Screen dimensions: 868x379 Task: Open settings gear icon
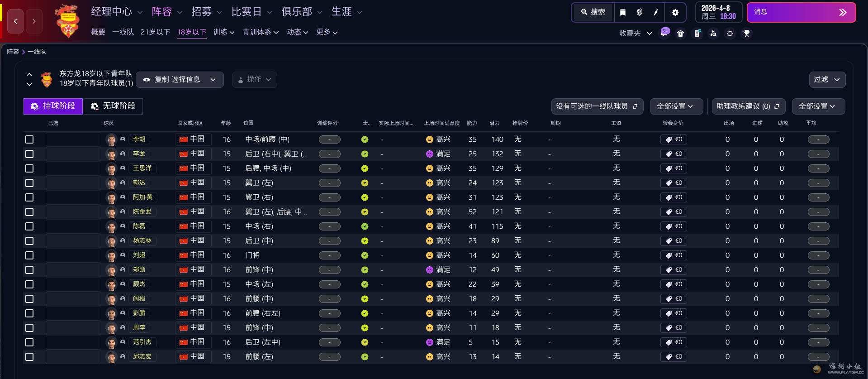point(675,12)
